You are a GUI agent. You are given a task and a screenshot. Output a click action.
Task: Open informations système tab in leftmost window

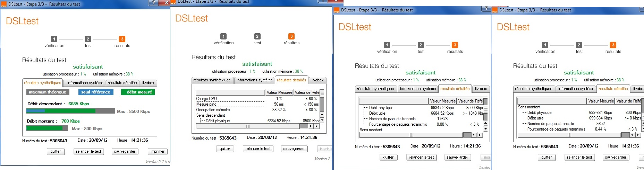point(85,83)
